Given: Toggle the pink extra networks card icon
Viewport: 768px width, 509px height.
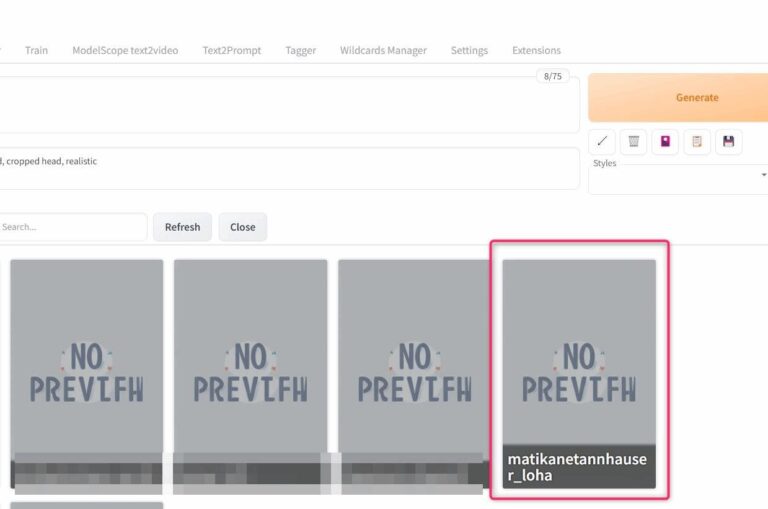Looking at the screenshot, I should (665, 142).
